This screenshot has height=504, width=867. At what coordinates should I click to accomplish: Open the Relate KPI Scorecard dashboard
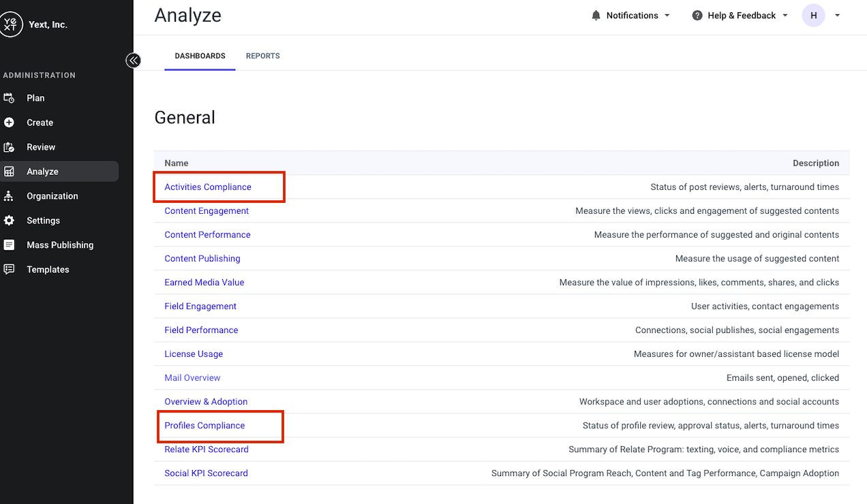click(x=207, y=449)
